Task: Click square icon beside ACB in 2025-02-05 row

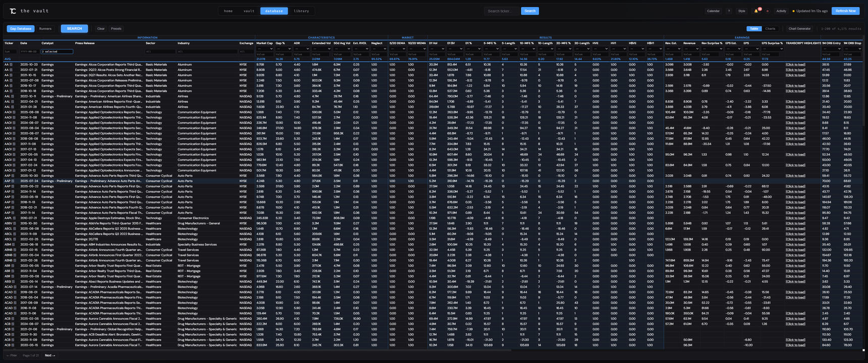Action: point(12,319)
